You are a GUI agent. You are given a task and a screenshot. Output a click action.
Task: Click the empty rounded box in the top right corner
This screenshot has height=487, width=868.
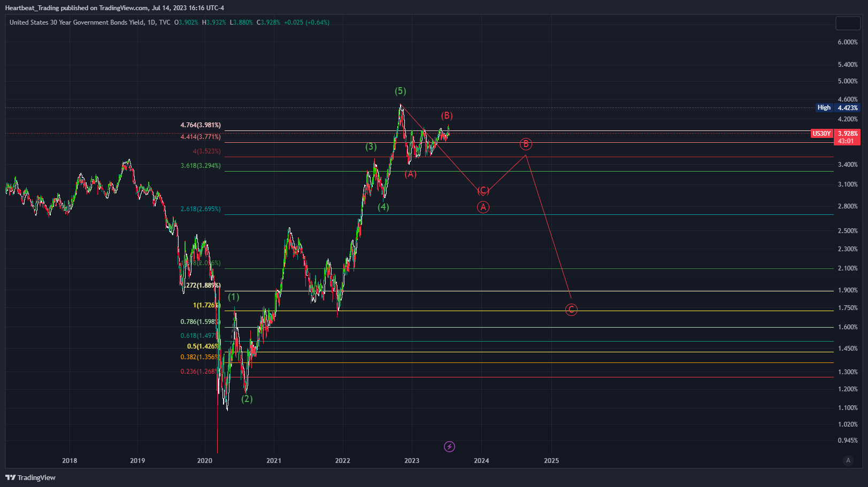(x=848, y=23)
